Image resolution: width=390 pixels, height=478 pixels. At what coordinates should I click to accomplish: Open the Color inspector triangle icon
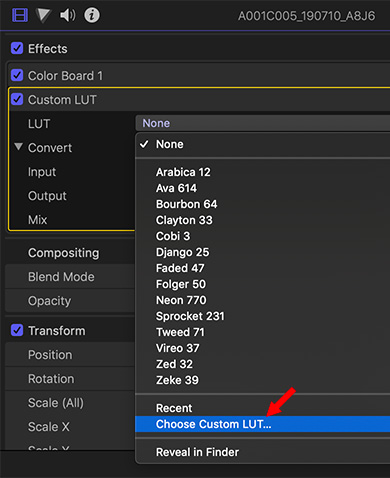(44, 16)
